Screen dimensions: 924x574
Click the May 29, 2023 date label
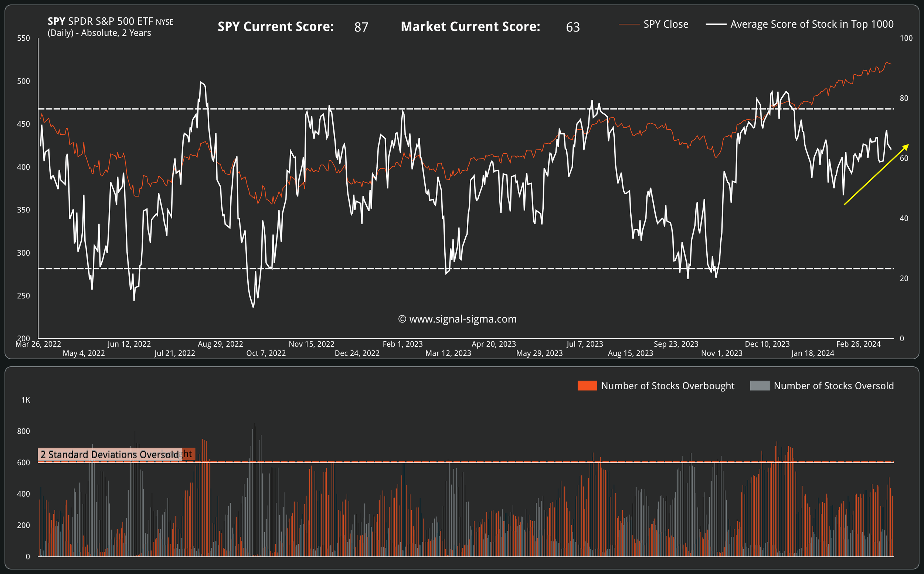(539, 353)
